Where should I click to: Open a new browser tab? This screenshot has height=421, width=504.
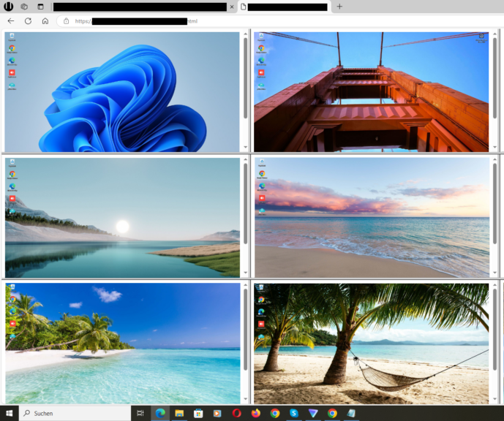339,7
